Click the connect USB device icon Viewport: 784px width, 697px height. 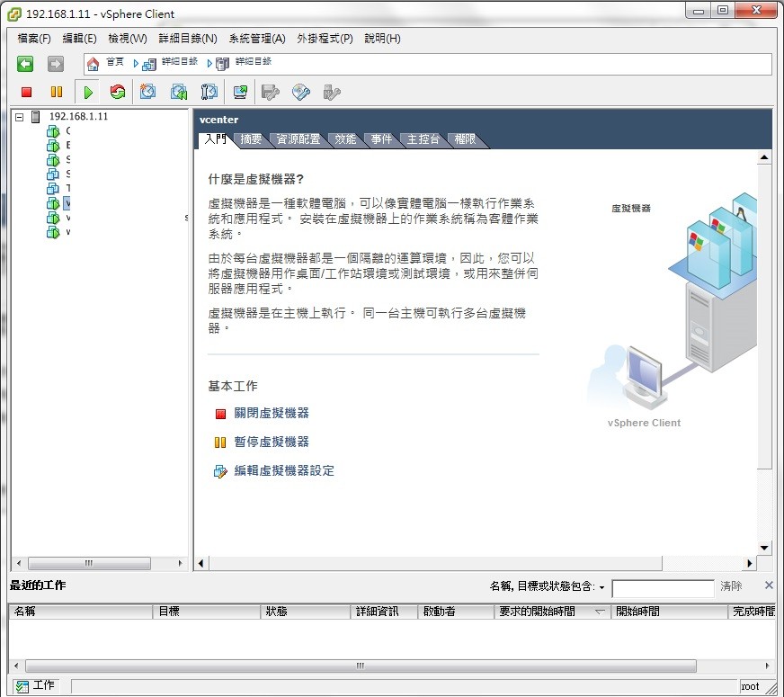(x=332, y=92)
